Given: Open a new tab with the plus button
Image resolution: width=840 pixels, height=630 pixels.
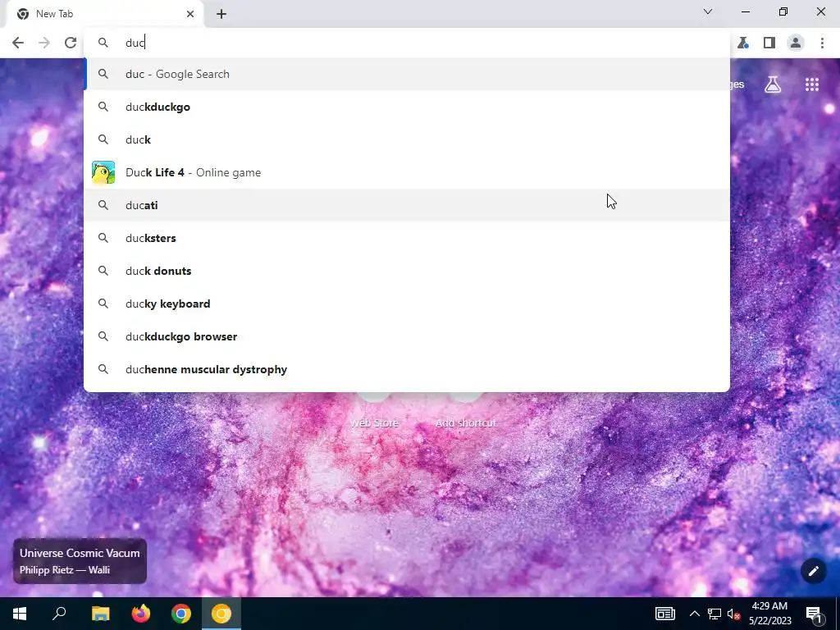Looking at the screenshot, I should (x=221, y=14).
